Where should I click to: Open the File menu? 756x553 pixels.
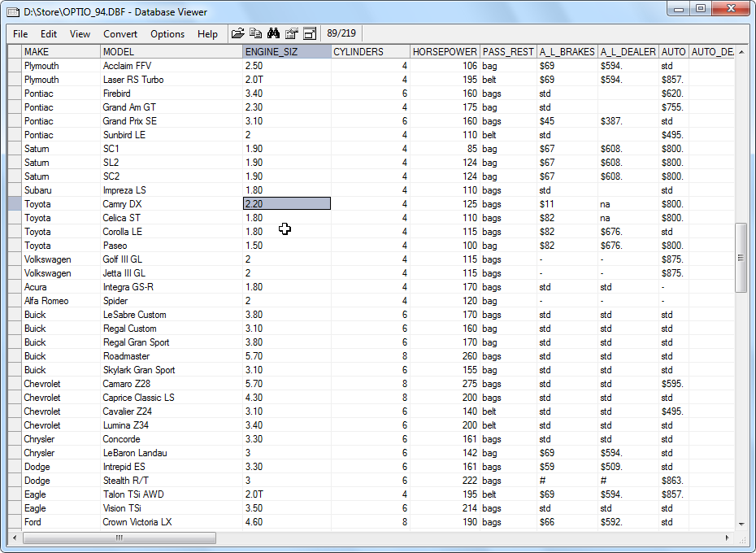20,34
